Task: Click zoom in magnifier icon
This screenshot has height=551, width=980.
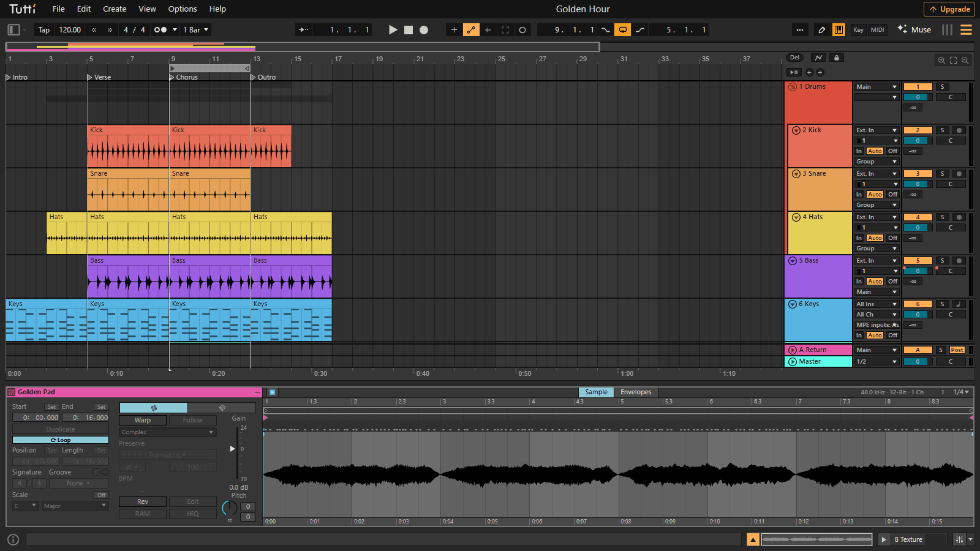Action: click(941, 60)
